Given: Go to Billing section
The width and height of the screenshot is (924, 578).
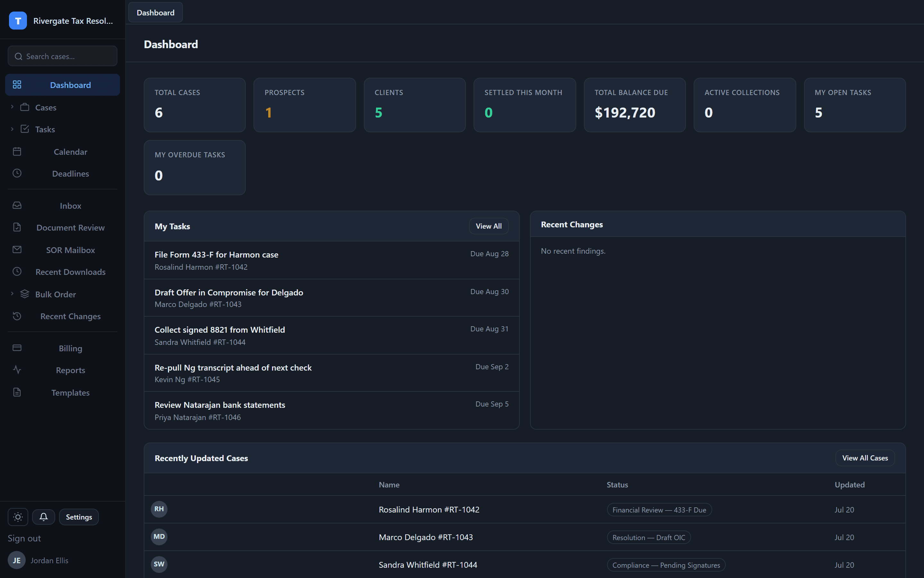Looking at the screenshot, I should click(63, 348).
